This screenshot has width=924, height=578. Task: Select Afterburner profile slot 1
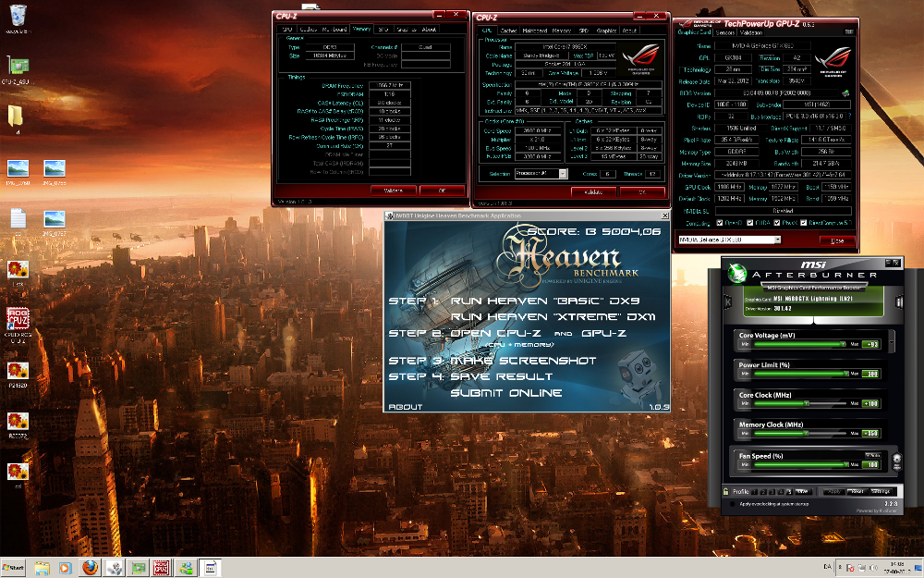click(754, 491)
